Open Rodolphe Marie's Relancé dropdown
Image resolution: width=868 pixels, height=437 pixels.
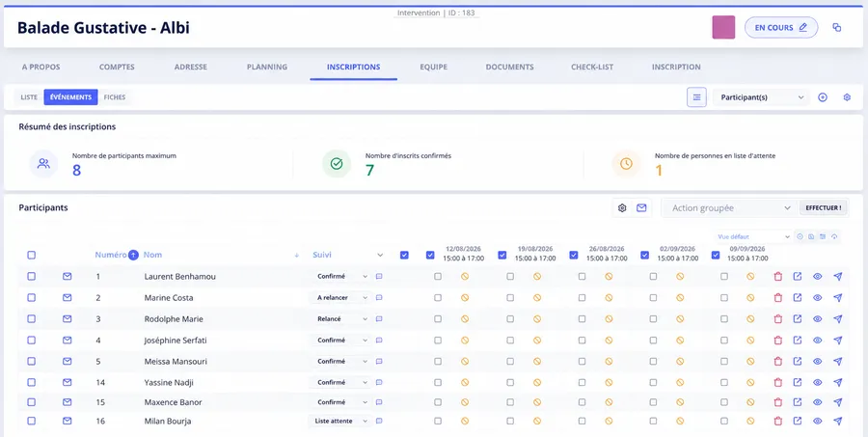[x=341, y=319]
